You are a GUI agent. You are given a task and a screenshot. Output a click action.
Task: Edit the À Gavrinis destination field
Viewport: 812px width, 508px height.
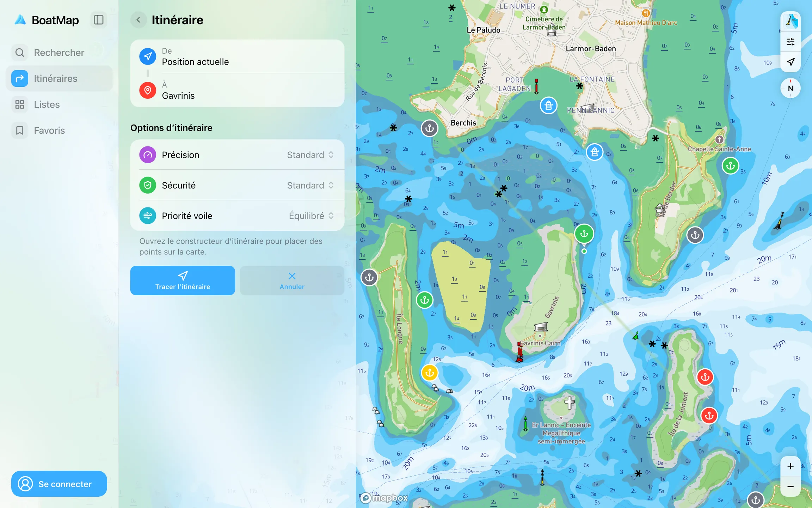click(x=237, y=90)
